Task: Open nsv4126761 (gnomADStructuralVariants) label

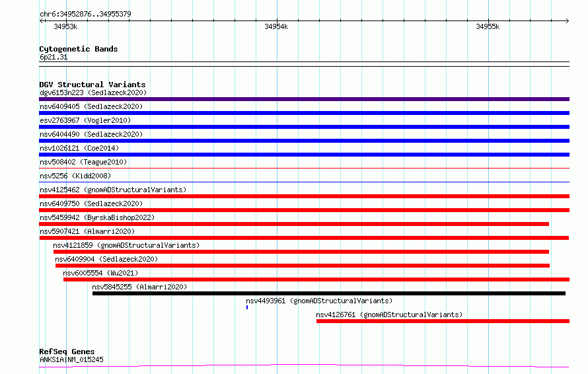Action: point(389,315)
